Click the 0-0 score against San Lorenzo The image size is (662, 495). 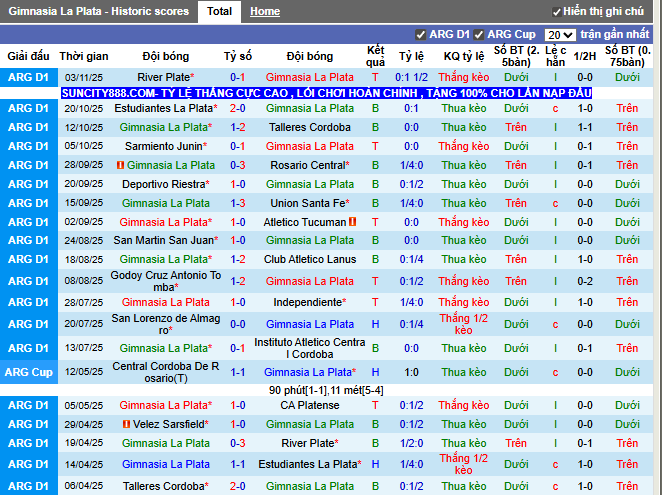coord(238,324)
